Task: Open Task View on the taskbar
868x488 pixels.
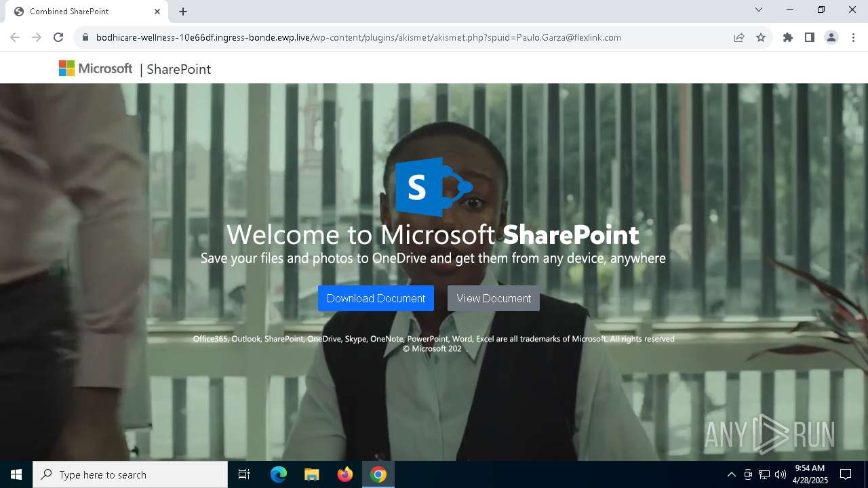Action: coord(244,474)
